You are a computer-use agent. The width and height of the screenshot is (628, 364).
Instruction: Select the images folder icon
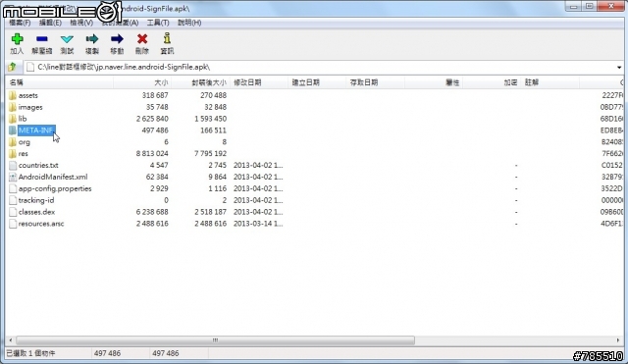[13, 107]
